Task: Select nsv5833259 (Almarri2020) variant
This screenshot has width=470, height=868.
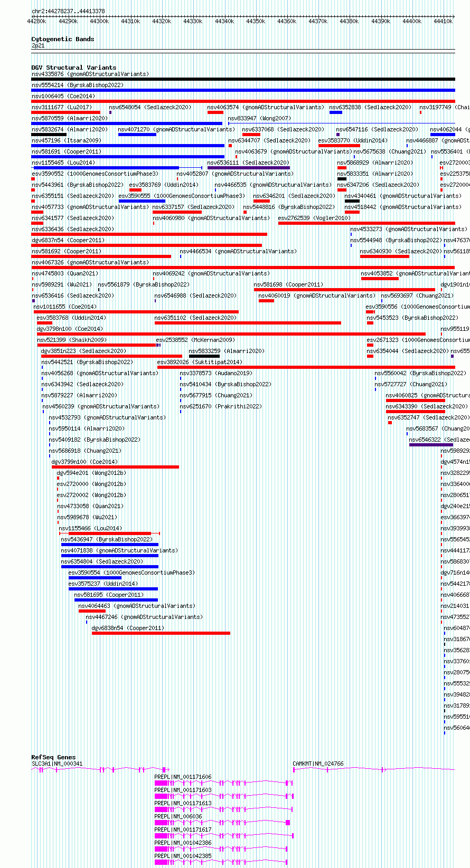Action: click(227, 351)
